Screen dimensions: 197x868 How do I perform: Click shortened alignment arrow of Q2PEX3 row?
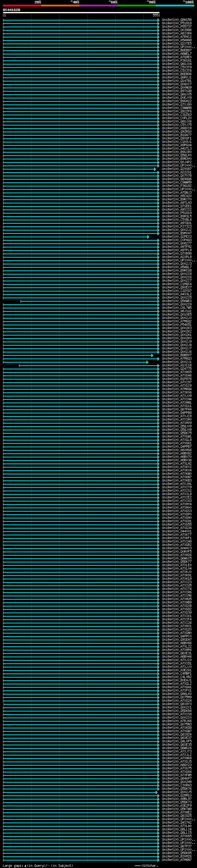pos(148,237)
